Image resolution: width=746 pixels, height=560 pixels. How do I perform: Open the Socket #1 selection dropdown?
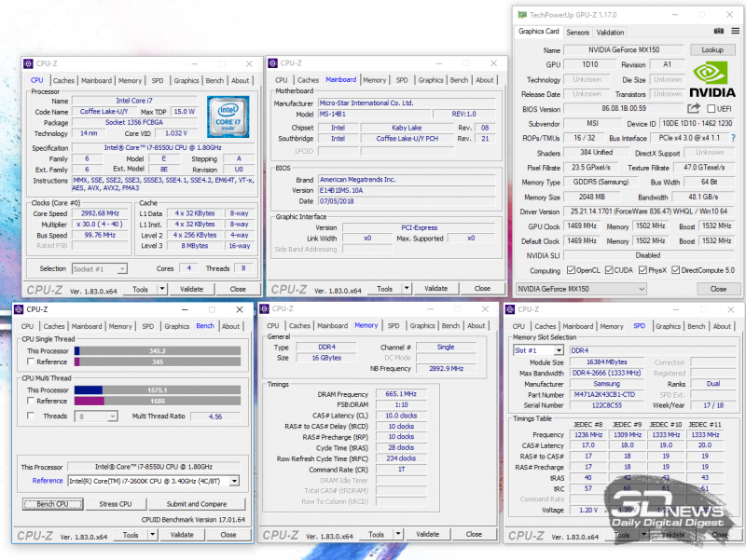coord(100,269)
